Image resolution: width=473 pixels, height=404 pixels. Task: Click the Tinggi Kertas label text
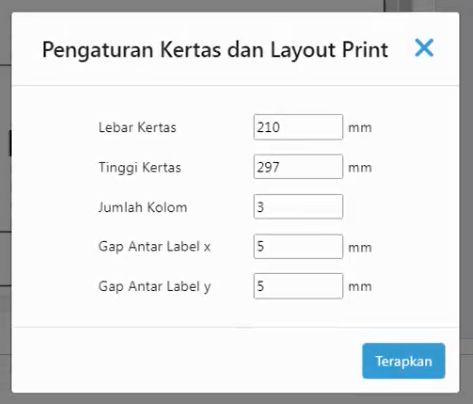coord(140,167)
